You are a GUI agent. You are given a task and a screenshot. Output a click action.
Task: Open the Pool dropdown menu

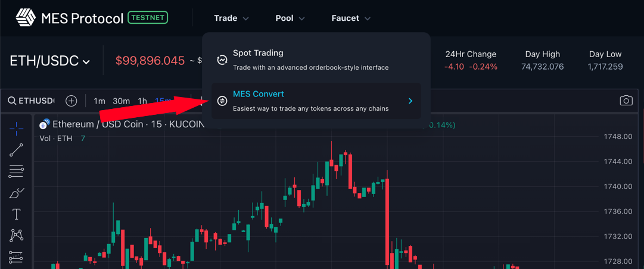290,18
